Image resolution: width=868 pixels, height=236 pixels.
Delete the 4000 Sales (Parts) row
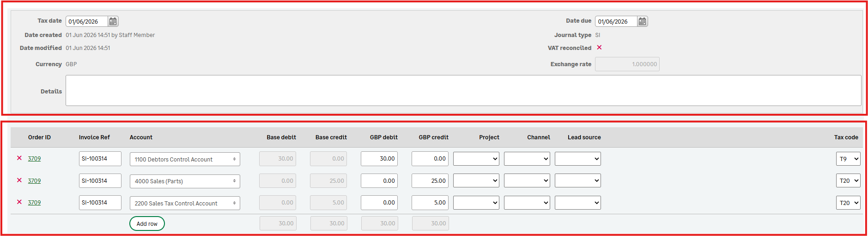click(x=19, y=180)
